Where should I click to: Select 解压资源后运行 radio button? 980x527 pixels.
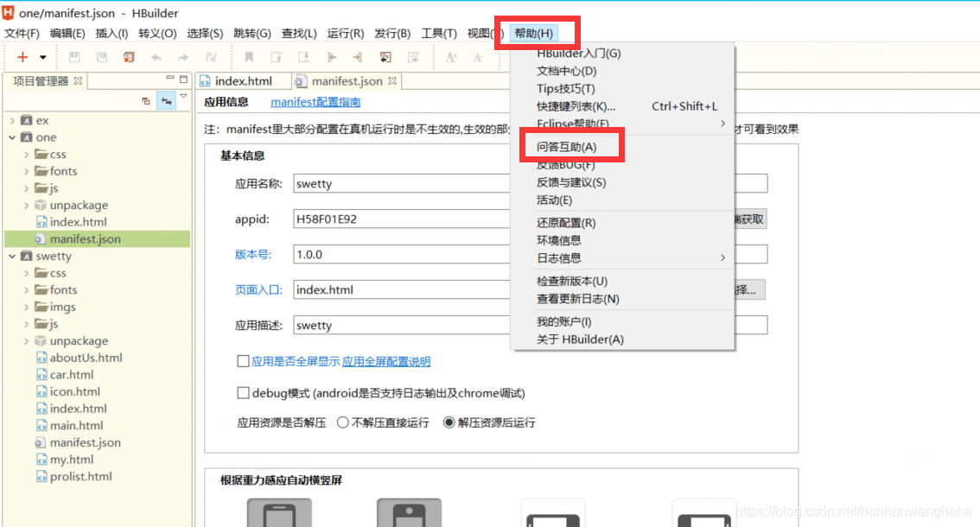(449, 422)
